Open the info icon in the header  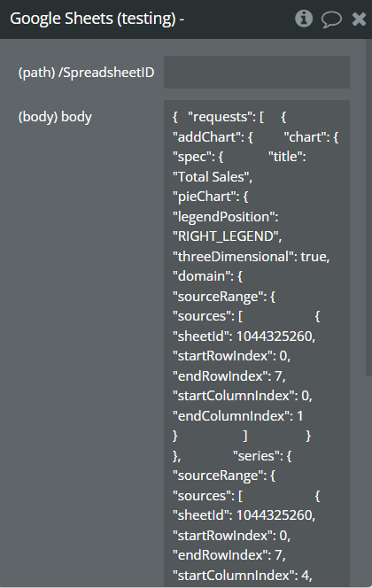click(304, 19)
